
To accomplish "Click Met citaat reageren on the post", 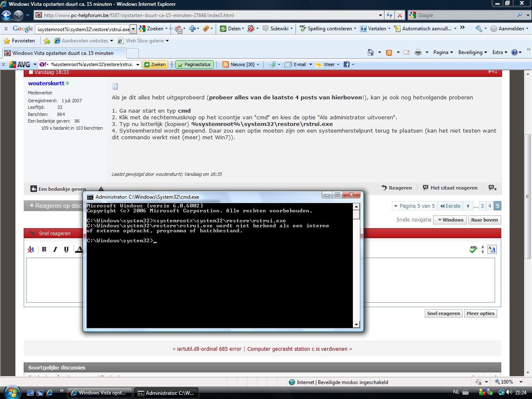I will coord(450,188).
